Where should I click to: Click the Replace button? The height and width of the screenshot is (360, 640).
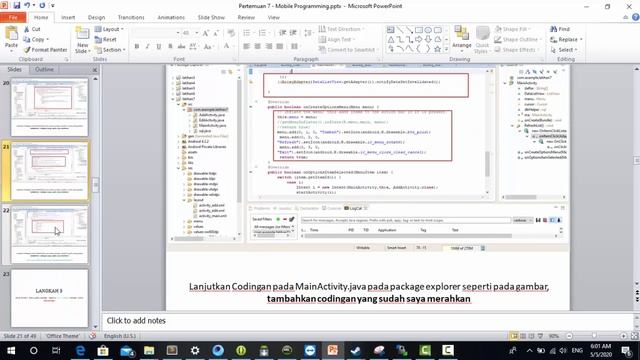pos(566,39)
